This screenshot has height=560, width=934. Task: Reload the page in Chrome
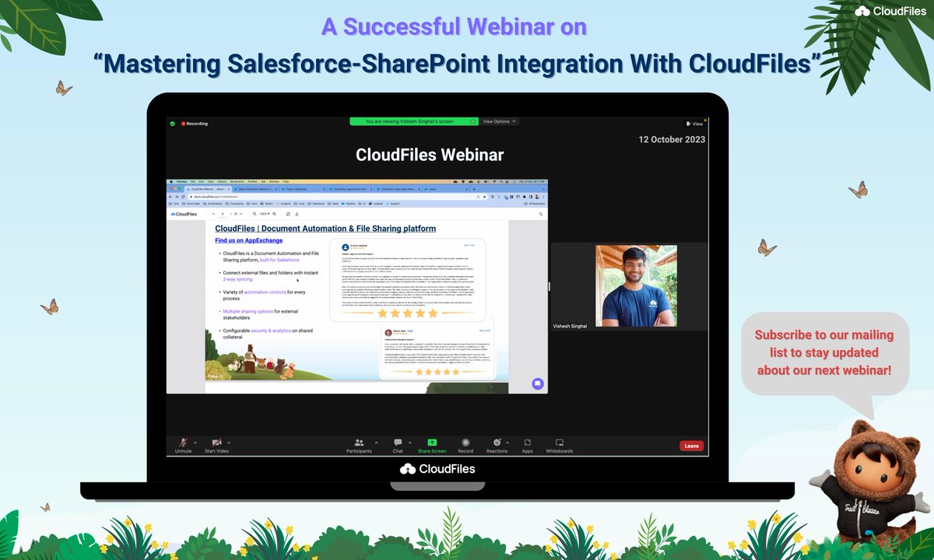(x=183, y=197)
